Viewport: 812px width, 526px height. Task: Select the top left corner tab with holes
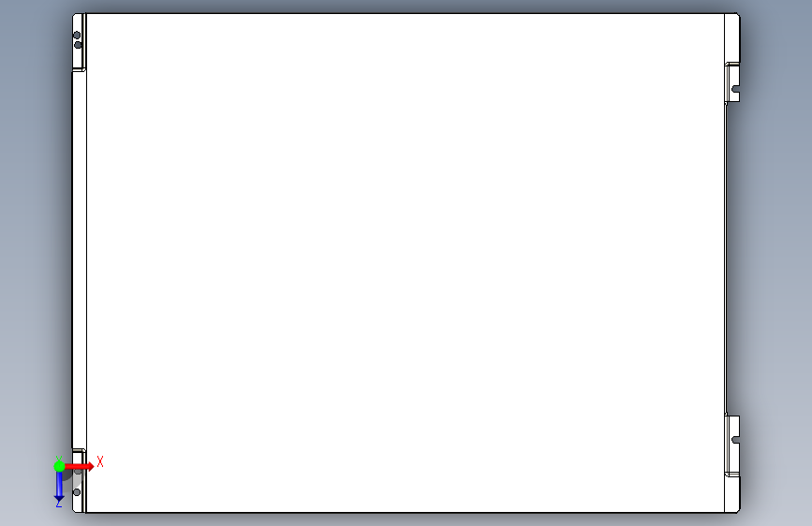(x=78, y=41)
